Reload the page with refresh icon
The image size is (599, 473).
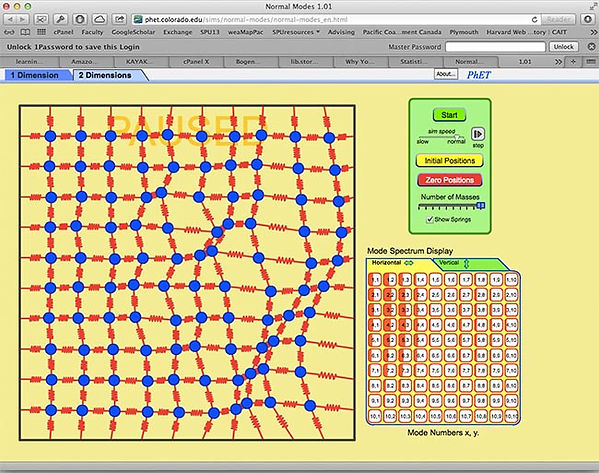tap(534, 19)
